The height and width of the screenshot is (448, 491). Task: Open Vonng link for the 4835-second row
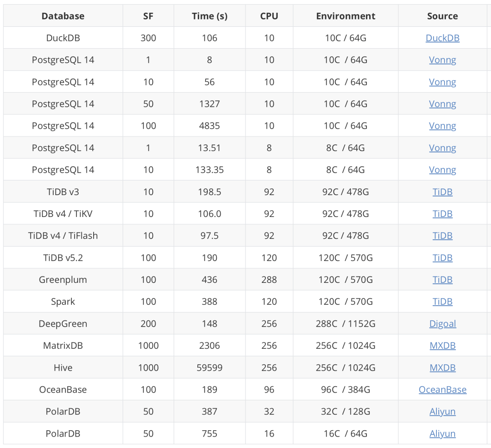pos(442,126)
